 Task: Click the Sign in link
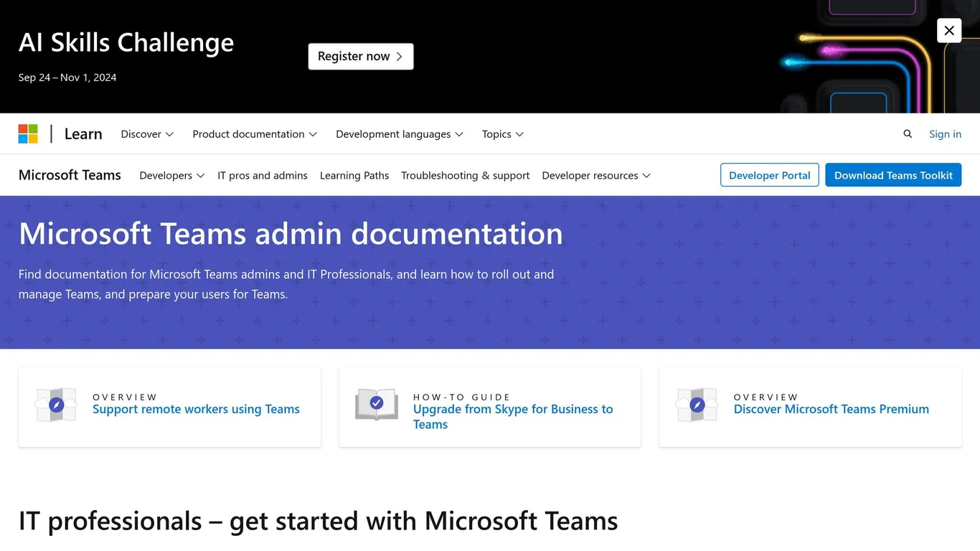(945, 134)
